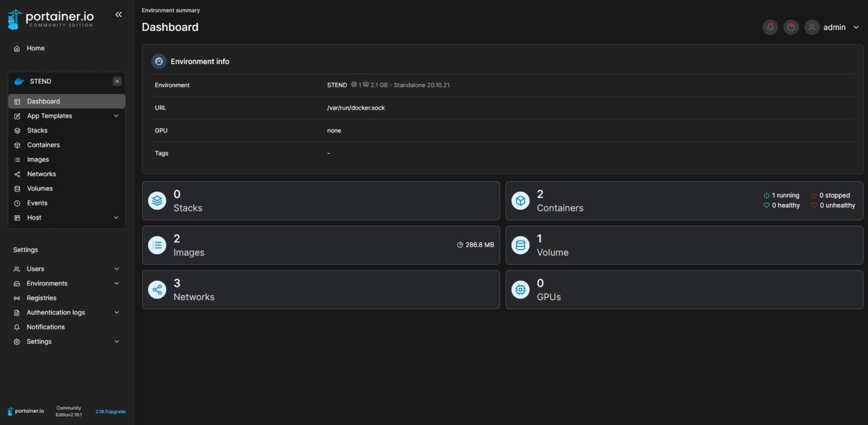This screenshot has width=868, height=425.
Task: Click the Images list sidebar icon
Action: pos(17,160)
